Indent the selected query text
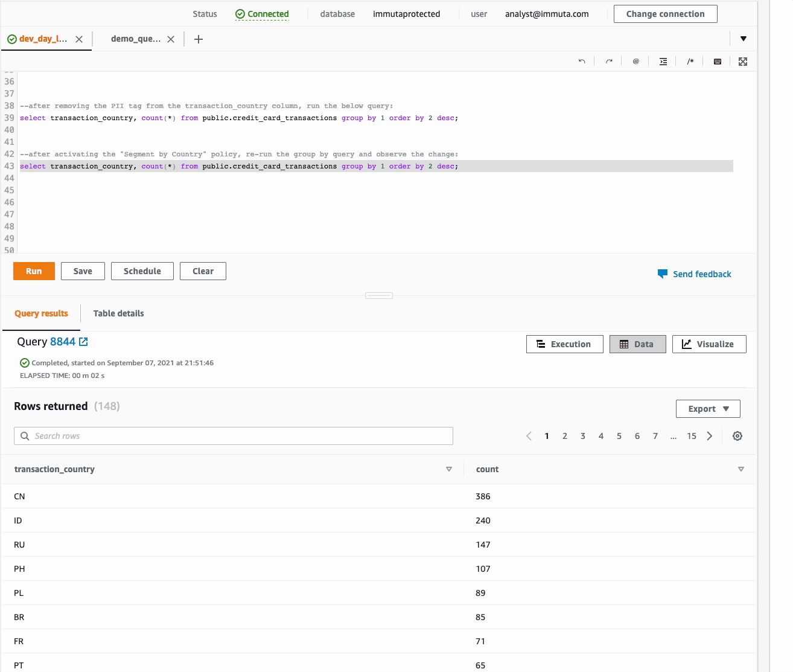This screenshot has height=672, width=793. point(663,62)
